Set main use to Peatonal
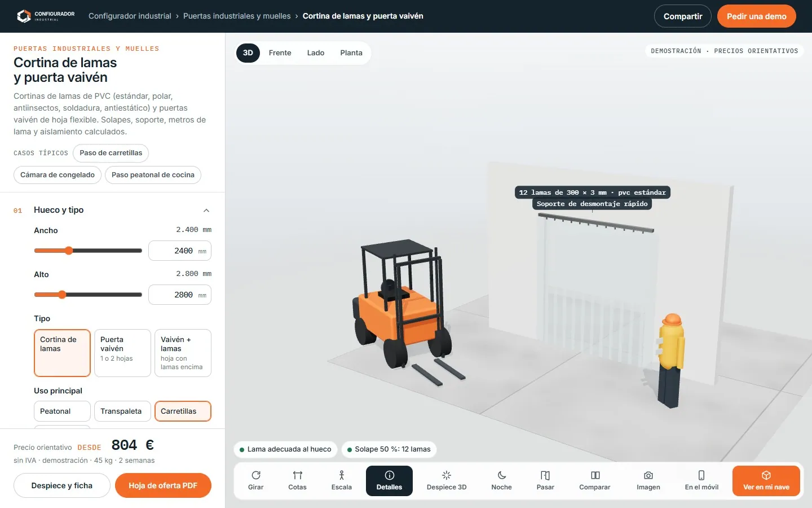The width and height of the screenshot is (812, 508). 62,411
